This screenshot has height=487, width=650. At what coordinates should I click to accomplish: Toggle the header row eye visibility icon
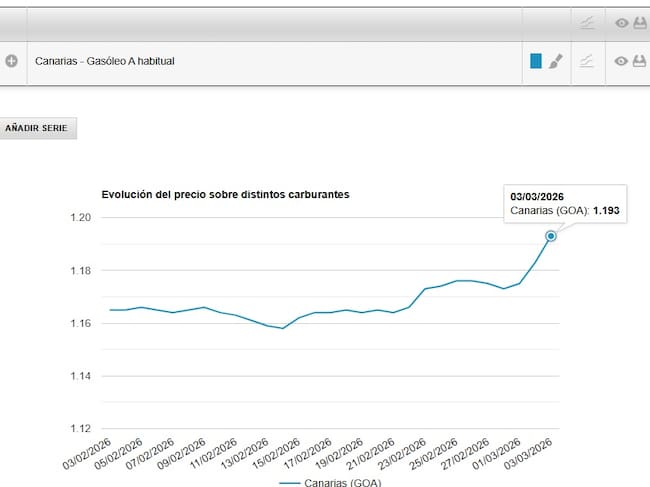tap(621, 22)
